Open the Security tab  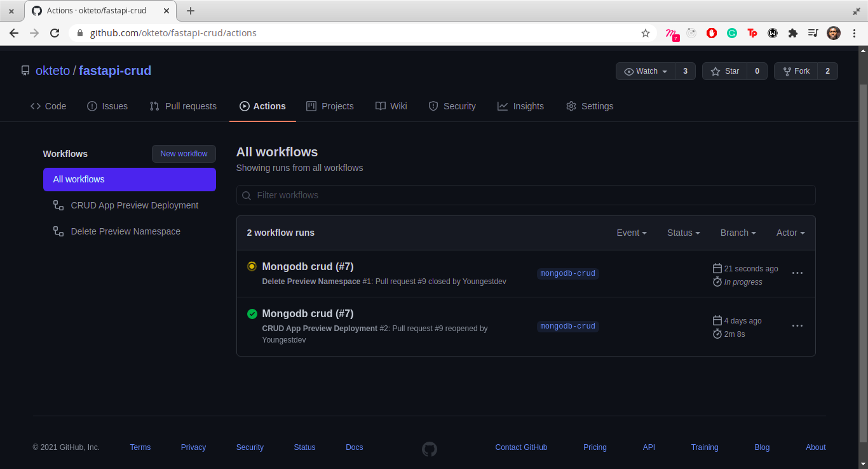452,106
